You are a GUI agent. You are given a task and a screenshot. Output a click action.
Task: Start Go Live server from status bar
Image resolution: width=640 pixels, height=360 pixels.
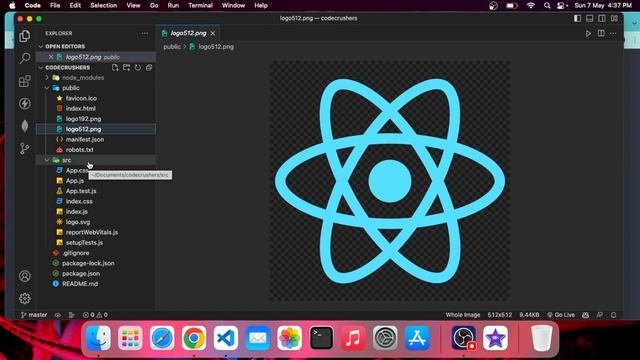pos(561,315)
